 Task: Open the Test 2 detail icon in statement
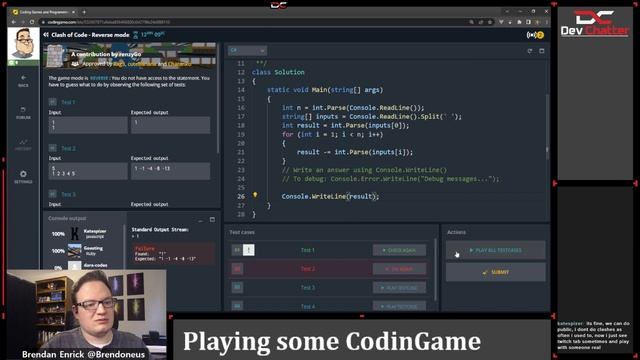coord(53,148)
